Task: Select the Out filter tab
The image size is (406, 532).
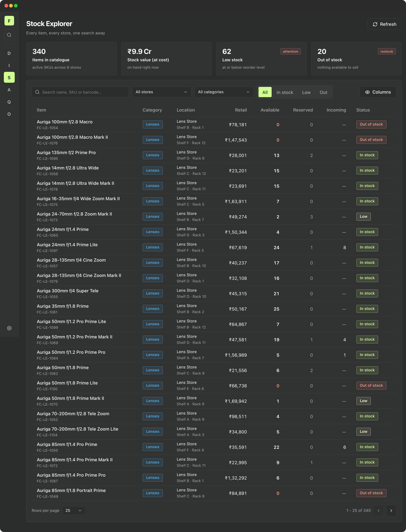Action: coord(323,92)
